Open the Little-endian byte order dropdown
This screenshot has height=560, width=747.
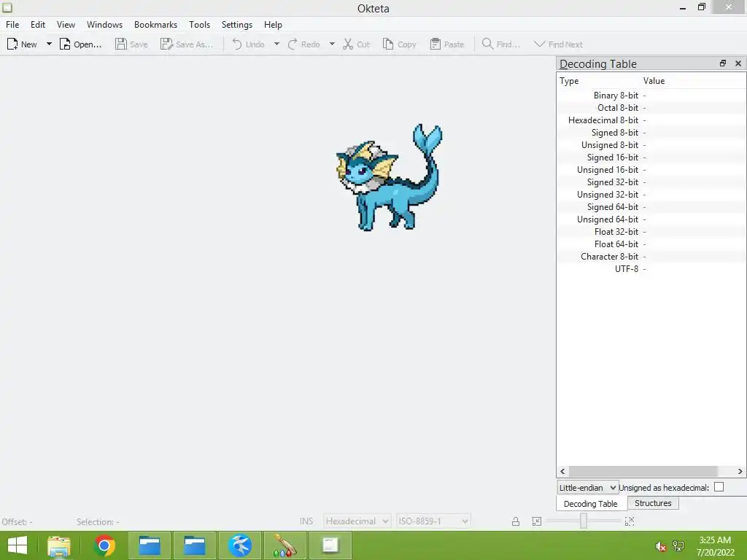tap(588, 487)
